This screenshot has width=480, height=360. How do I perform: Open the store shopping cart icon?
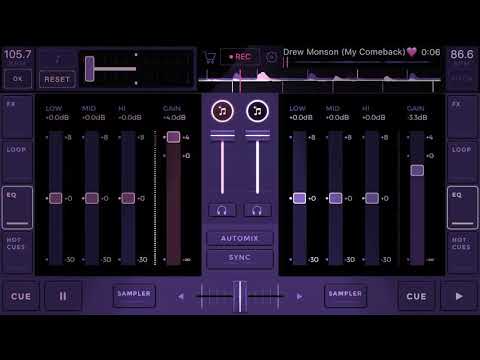click(210, 57)
